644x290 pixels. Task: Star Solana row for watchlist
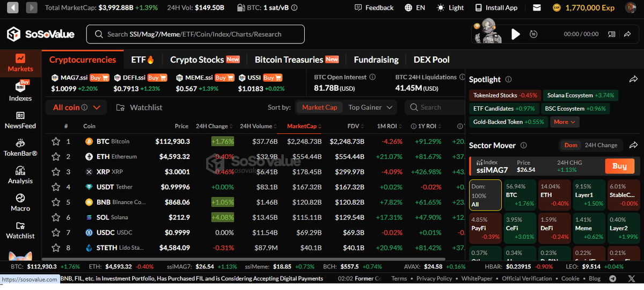[55, 218]
